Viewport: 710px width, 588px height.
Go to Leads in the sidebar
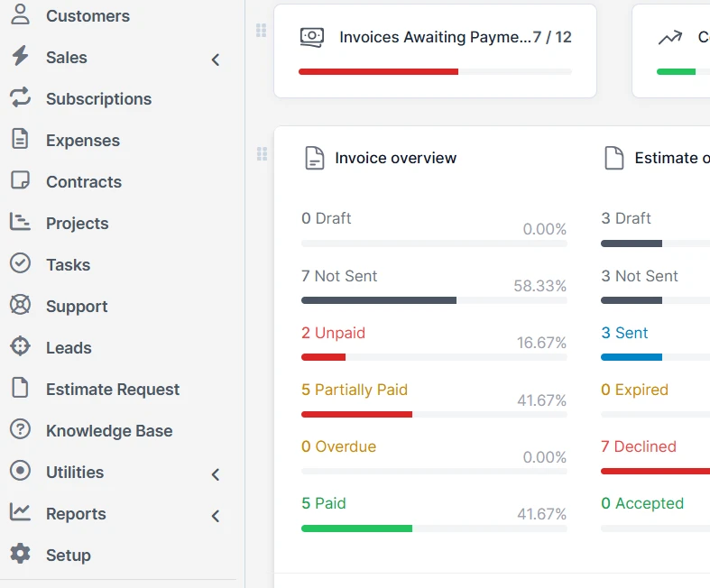[x=69, y=348]
